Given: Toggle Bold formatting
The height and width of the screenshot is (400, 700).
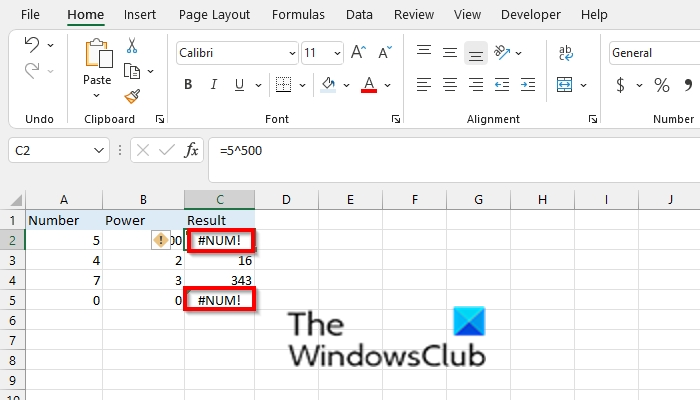Looking at the screenshot, I should click(188, 84).
